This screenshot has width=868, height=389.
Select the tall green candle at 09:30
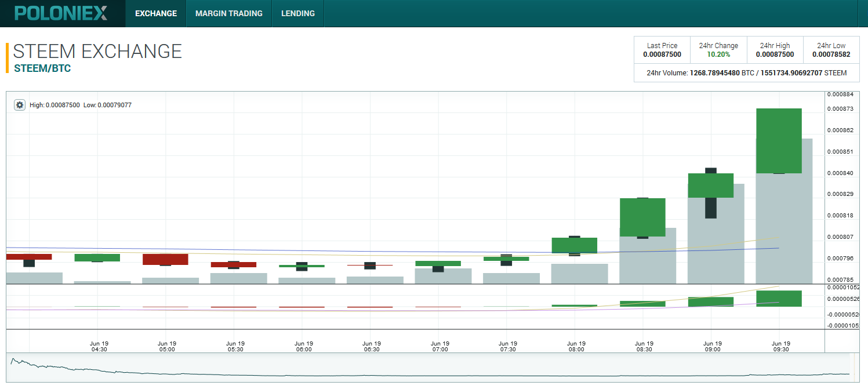[779, 141]
